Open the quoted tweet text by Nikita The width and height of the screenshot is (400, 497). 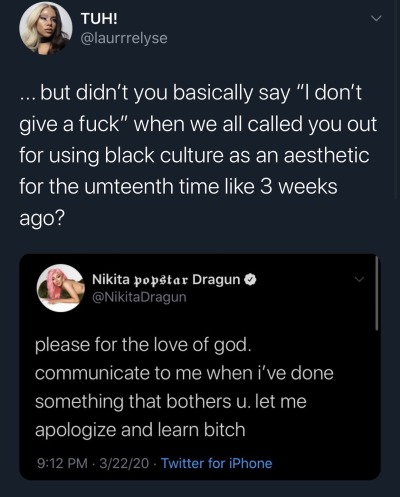pos(184,387)
